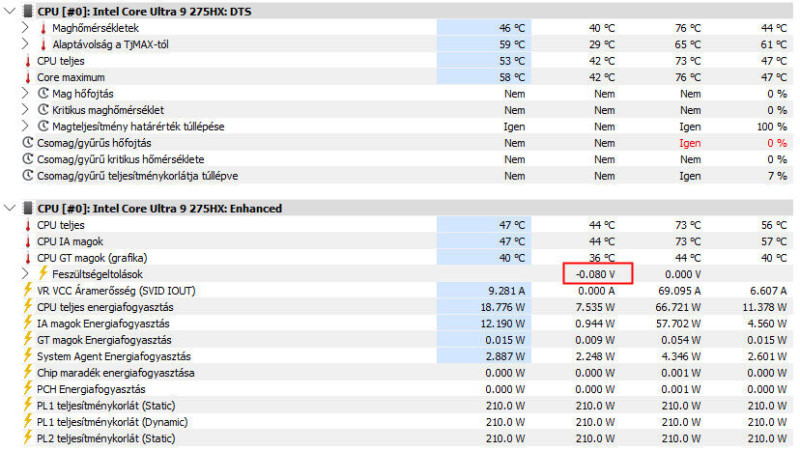
Task: Click lightning icon beside CPU teljes energiafogyasztás
Action: [28, 306]
